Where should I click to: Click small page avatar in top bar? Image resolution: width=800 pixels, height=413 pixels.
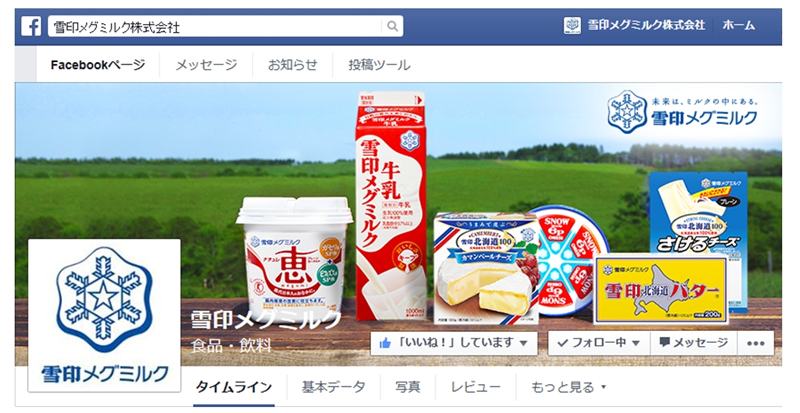[572, 26]
